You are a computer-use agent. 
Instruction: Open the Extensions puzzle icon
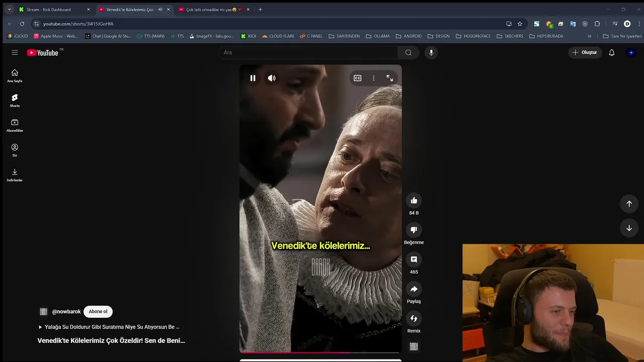point(597,24)
